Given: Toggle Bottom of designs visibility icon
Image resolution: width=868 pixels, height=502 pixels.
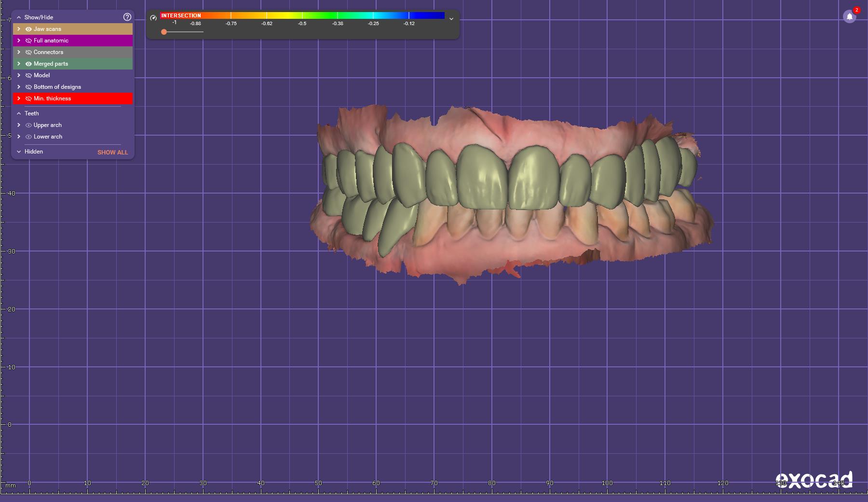Looking at the screenshot, I should click(28, 87).
